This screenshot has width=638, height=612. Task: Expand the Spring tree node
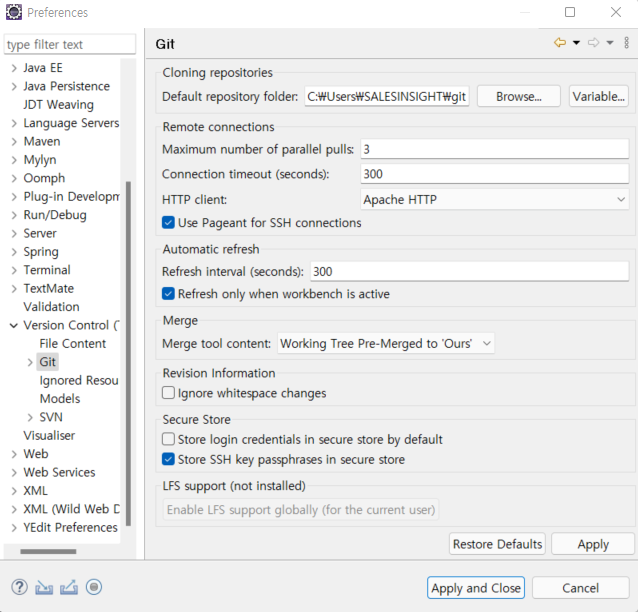pyautogui.click(x=14, y=252)
